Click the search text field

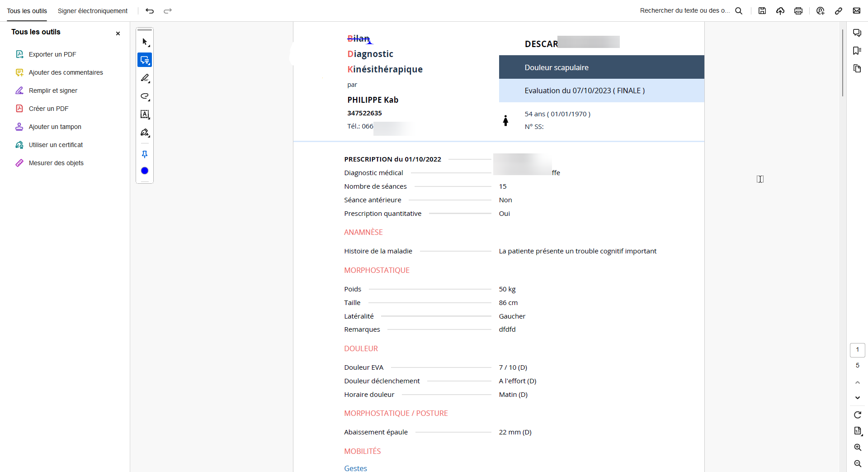(x=684, y=11)
